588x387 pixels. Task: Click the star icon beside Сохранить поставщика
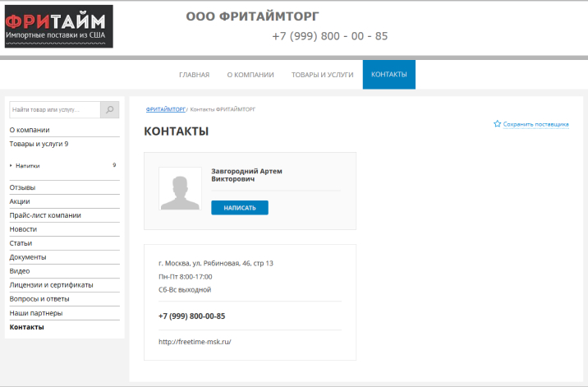[497, 123]
